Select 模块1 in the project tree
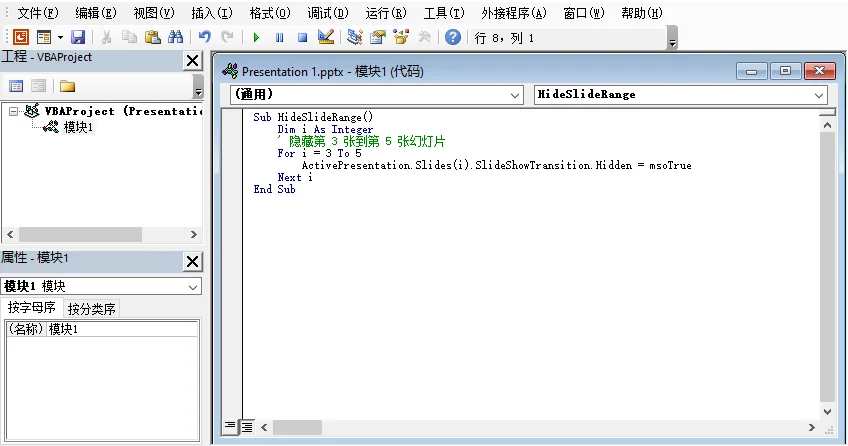 point(78,128)
